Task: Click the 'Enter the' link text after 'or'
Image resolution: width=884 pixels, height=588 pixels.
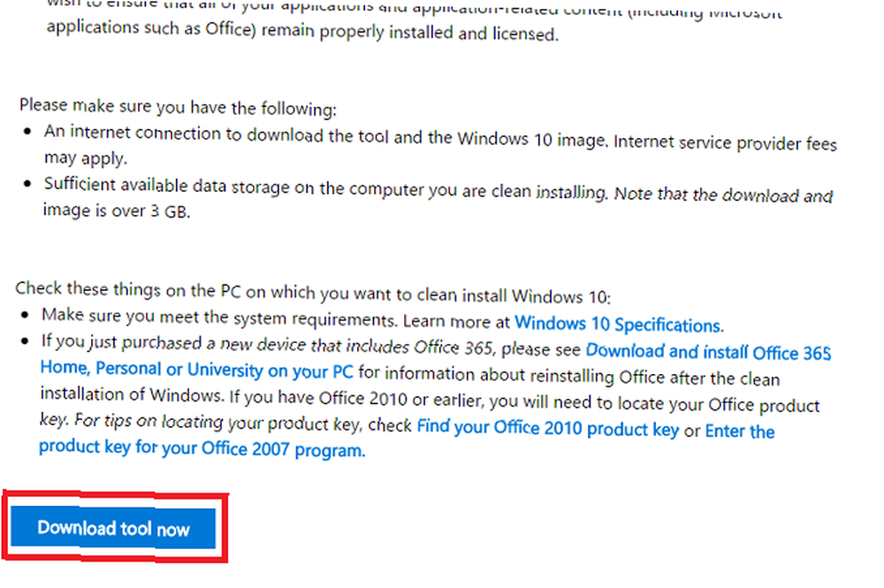Action: click(x=740, y=431)
